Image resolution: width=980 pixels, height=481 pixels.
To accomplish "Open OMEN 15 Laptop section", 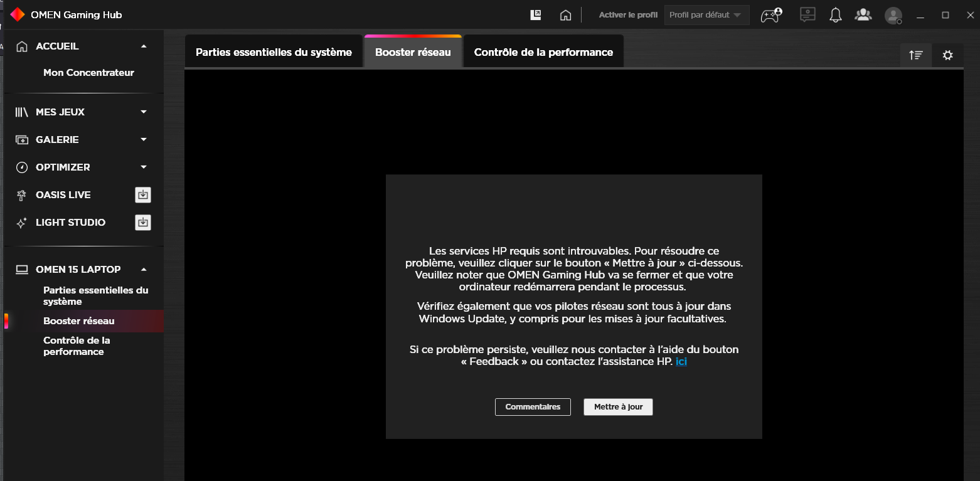I will [78, 269].
